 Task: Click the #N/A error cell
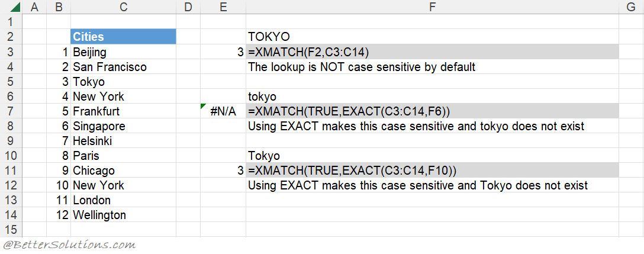tap(223, 111)
